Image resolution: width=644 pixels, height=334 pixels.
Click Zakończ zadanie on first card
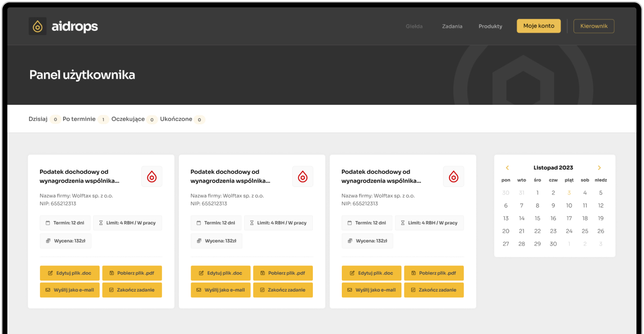tap(132, 290)
